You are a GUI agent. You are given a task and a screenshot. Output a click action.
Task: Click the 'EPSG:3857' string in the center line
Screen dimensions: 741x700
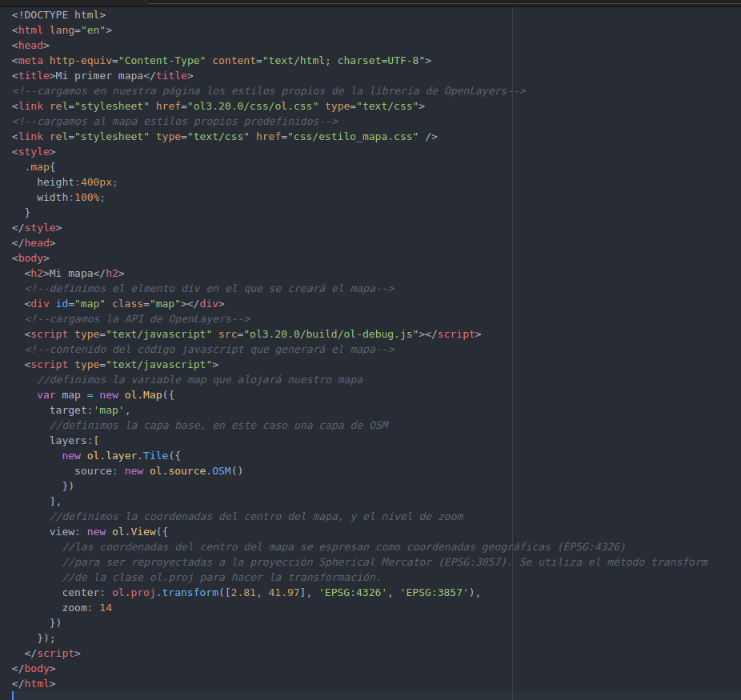435,592
